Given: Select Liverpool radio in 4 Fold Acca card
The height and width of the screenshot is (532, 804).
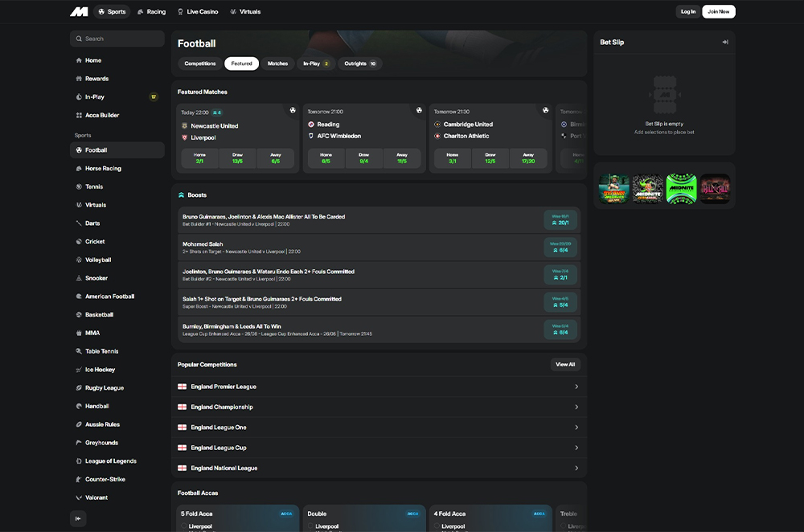Looking at the screenshot, I should (x=437, y=526).
